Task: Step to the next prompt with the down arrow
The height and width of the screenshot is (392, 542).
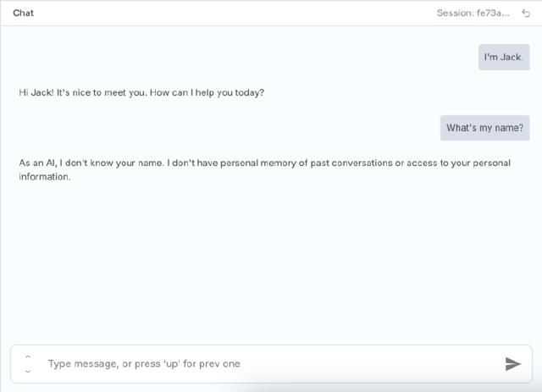Action: (x=28, y=370)
